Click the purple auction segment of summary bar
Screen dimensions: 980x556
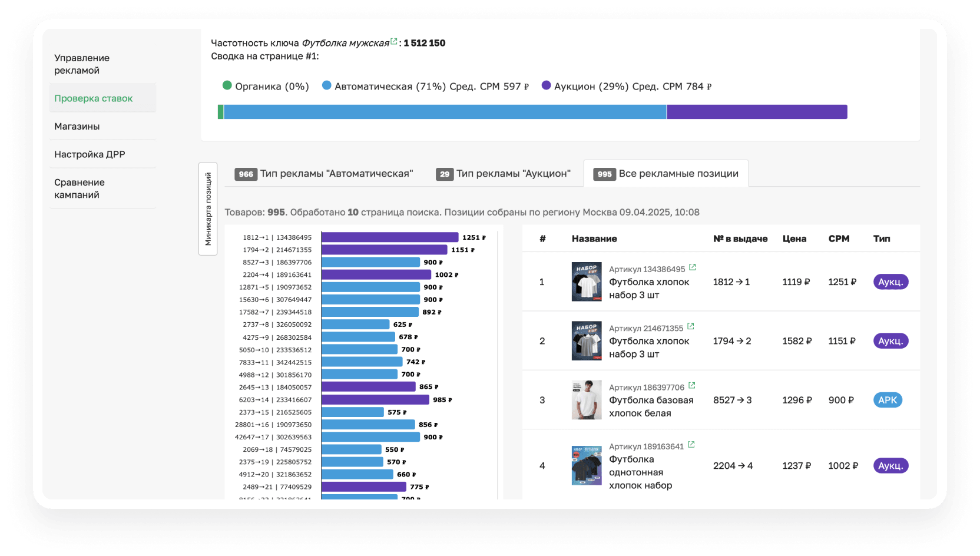757,112
